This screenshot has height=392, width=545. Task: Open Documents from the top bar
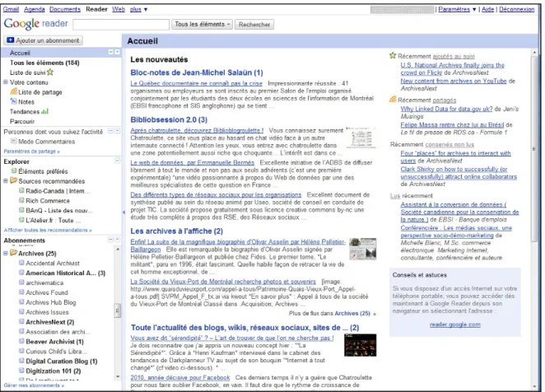tap(65, 9)
